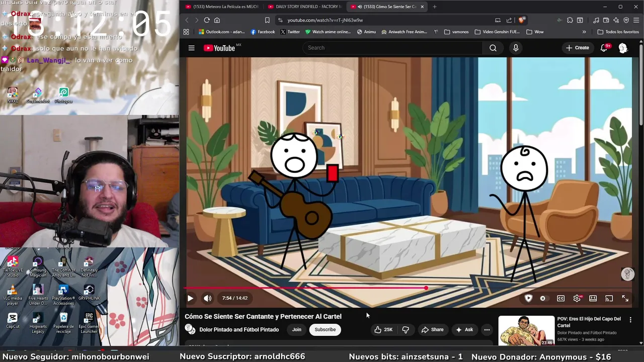Open the Brave Shields lion icon
644x362 pixels.
coord(522,20)
